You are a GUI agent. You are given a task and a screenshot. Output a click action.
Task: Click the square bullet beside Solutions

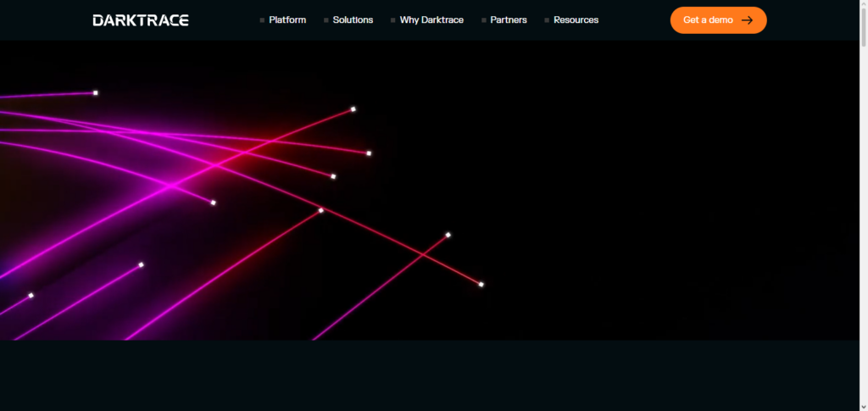326,20
